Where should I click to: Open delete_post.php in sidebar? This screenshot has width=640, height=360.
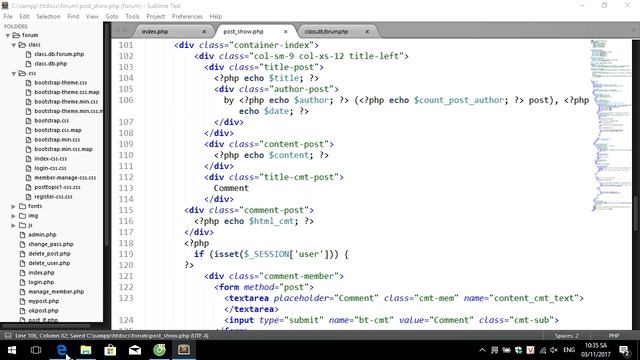pyautogui.click(x=49, y=254)
